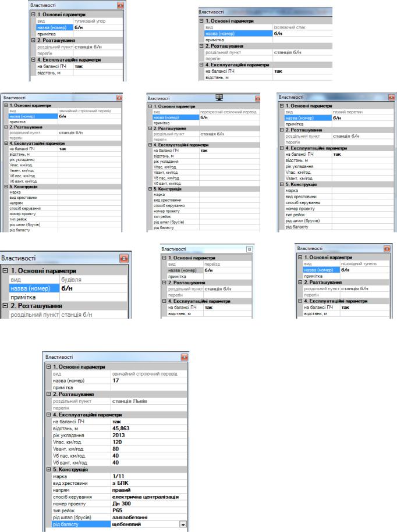Select назва (номер) row in переїзд panel
The image size is (397, 532).
pyautogui.click(x=210, y=270)
